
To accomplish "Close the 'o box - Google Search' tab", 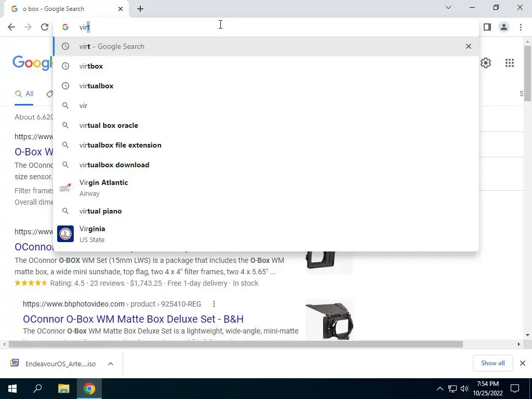I will point(121,9).
